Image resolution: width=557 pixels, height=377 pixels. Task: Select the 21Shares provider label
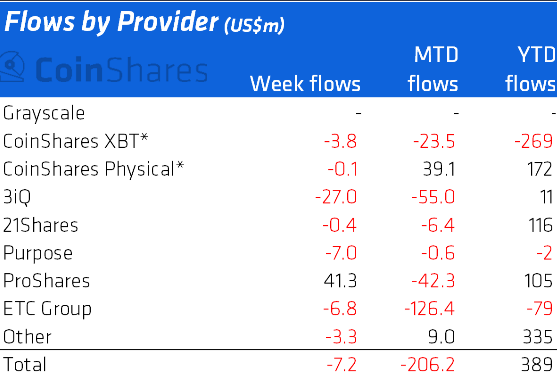click(40, 225)
